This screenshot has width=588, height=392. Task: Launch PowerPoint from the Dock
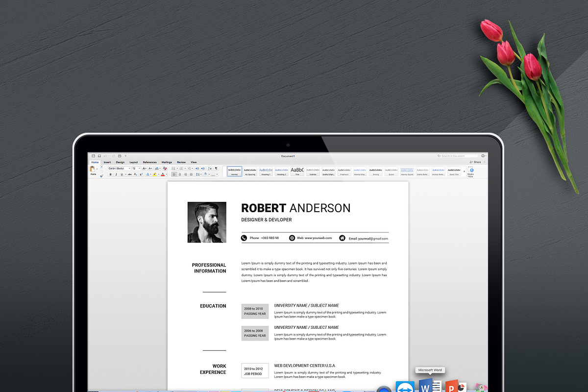(x=456, y=386)
